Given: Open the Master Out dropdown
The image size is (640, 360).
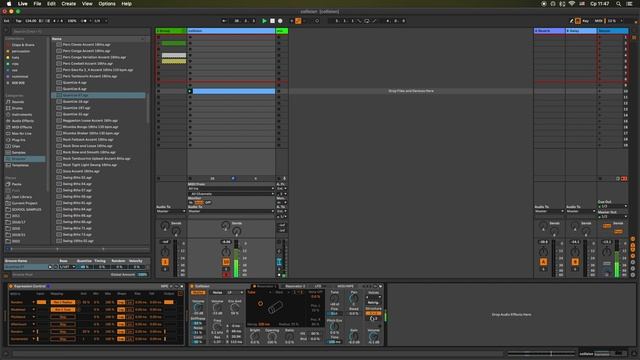Looking at the screenshot, I should 613,216.
